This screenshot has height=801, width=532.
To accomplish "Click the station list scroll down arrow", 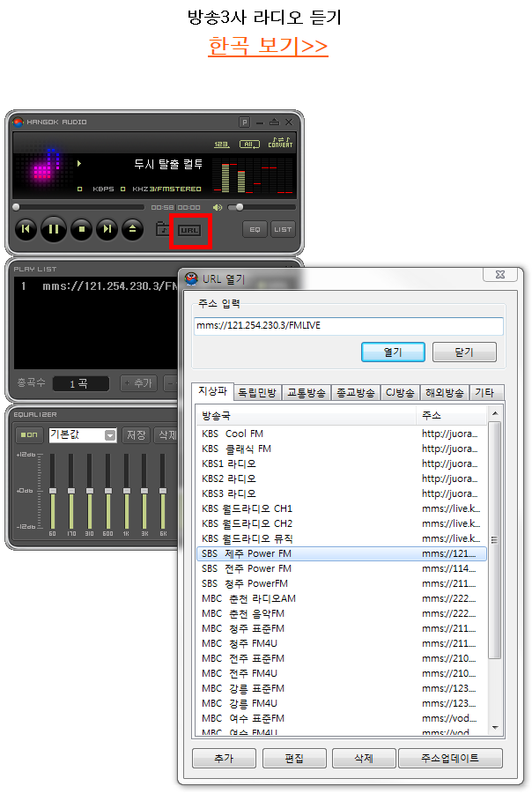I will point(495,728).
